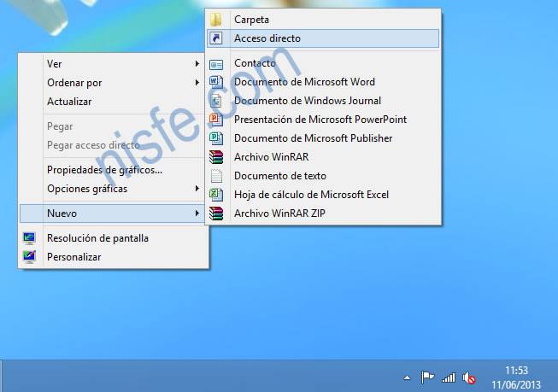
Task: Click the Resolución de pantalla monitor icon
Action: 29,238
